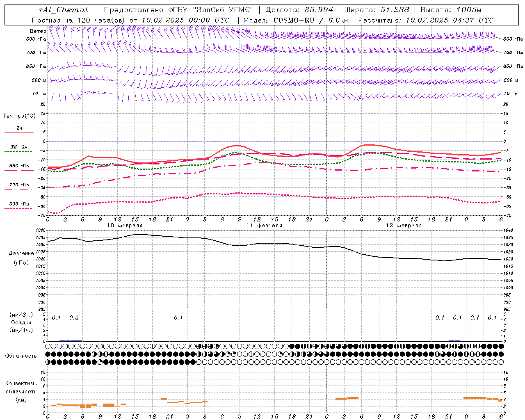Click the Тем-ра(°C) temperature axis title

(x=19, y=116)
